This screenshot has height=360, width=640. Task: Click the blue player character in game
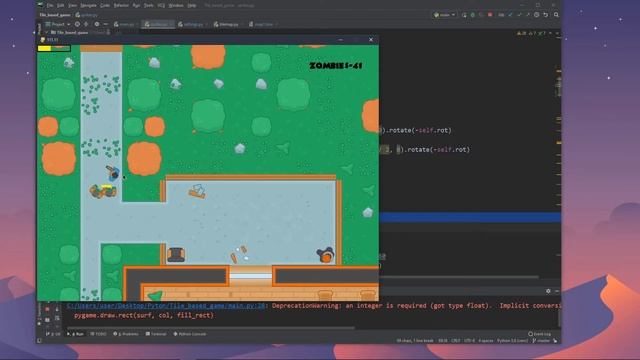click(x=113, y=173)
